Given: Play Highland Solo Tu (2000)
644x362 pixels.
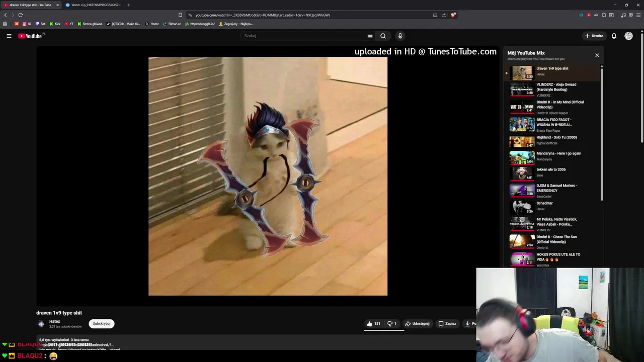Looking at the screenshot, I should pos(552,141).
